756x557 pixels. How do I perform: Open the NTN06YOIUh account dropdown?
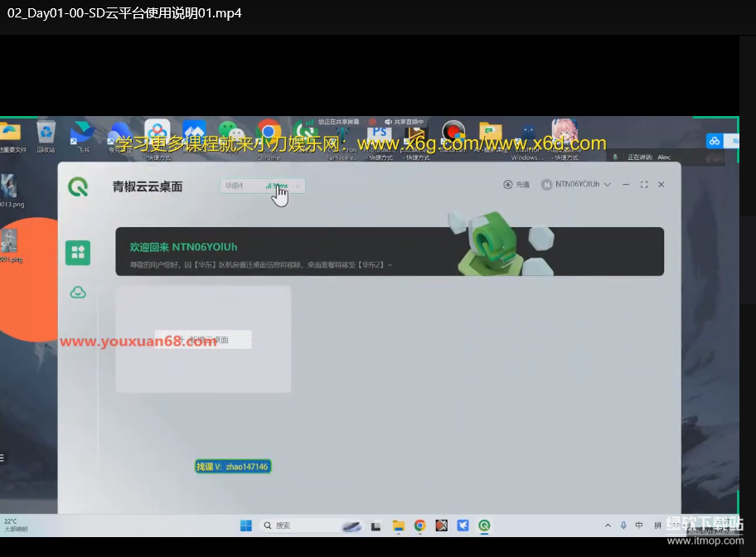[x=576, y=184]
